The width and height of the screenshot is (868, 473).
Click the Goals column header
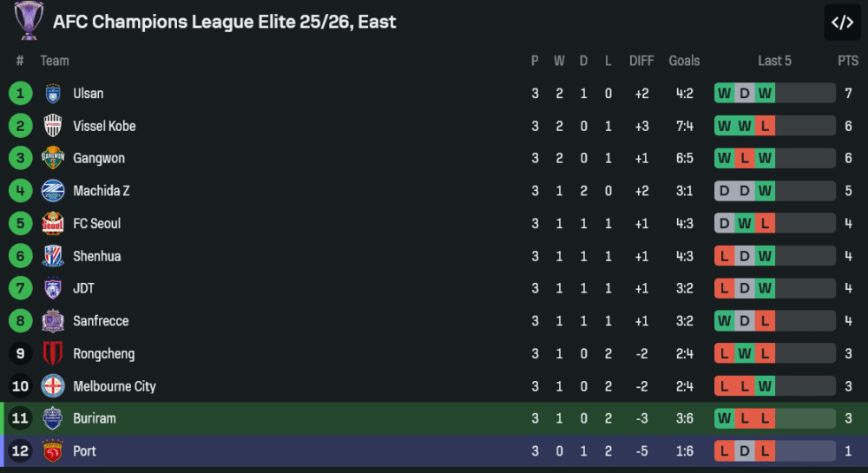[684, 61]
